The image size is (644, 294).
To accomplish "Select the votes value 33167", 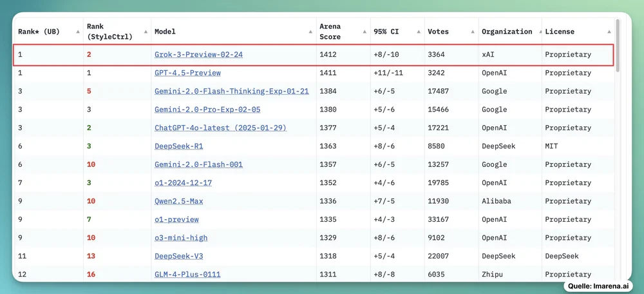I will tap(438, 220).
